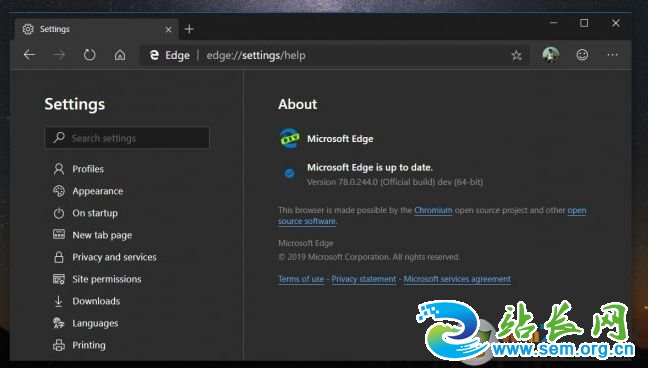Image resolution: width=648 pixels, height=368 pixels.
Task: Open Privacy and services section
Action: point(114,257)
